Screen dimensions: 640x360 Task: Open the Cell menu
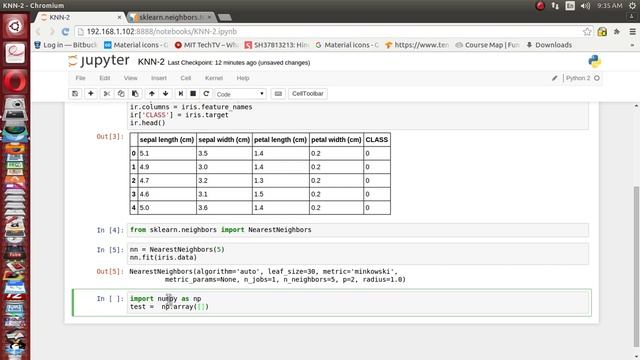[x=186, y=78]
